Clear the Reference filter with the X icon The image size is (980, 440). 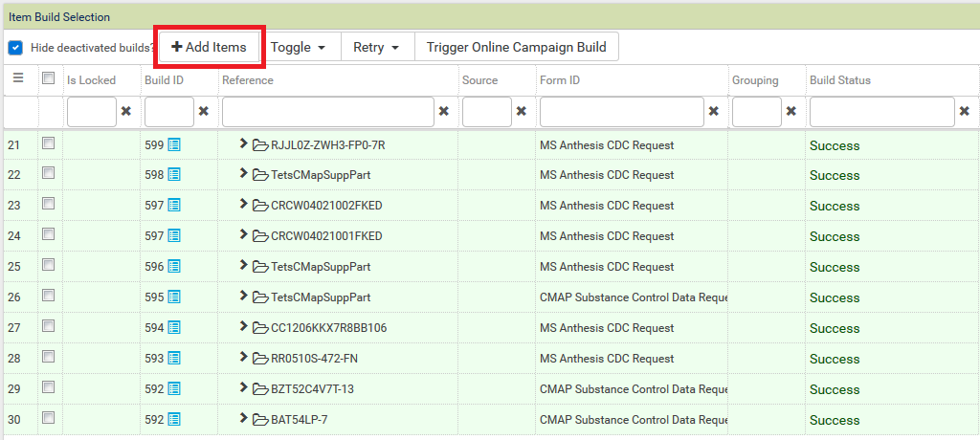coord(443,112)
